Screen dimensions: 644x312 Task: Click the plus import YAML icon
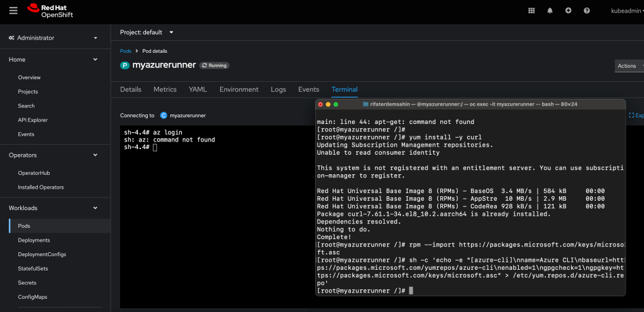(x=568, y=11)
